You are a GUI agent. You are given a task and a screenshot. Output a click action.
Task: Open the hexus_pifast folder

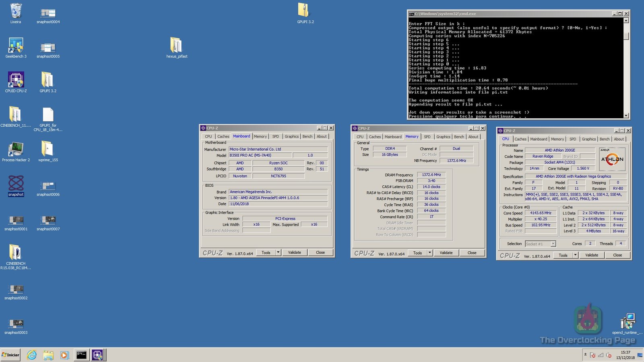coord(176,46)
